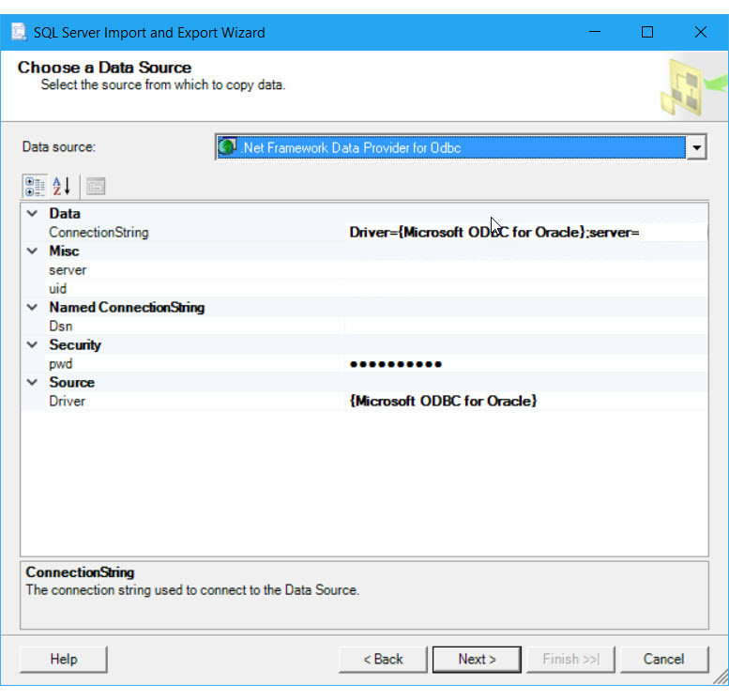
Task: Click the Data category header text
Action: tap(65, 214)
